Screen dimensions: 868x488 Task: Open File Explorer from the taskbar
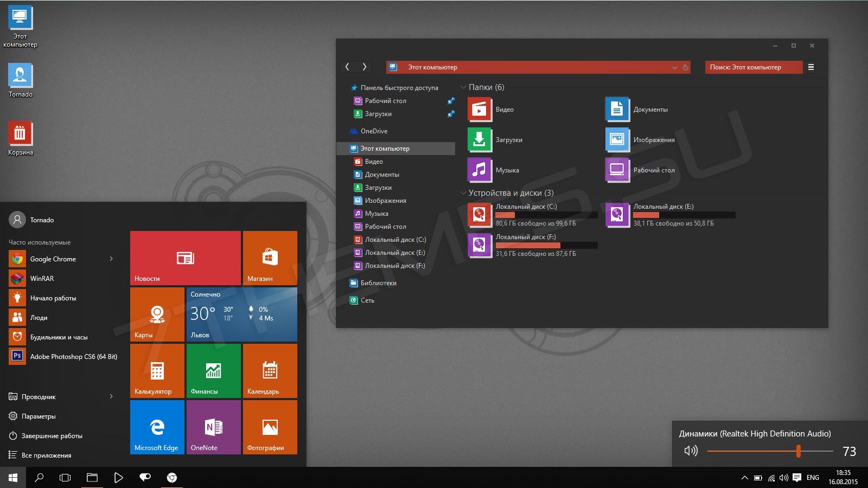point(92,478)
